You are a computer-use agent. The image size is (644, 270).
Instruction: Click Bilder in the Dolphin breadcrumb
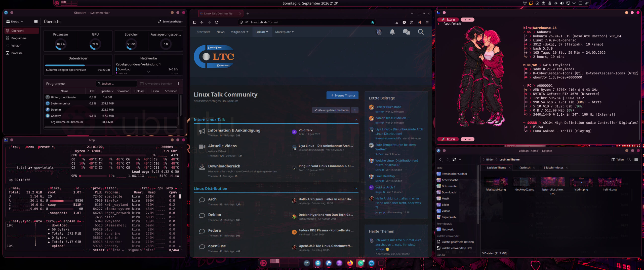tap(490, 160)
